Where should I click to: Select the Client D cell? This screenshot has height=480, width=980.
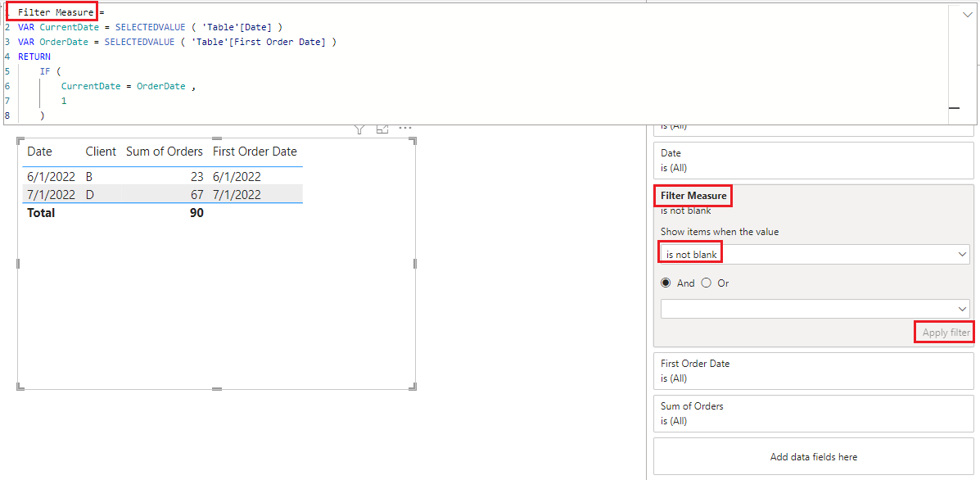90,194
